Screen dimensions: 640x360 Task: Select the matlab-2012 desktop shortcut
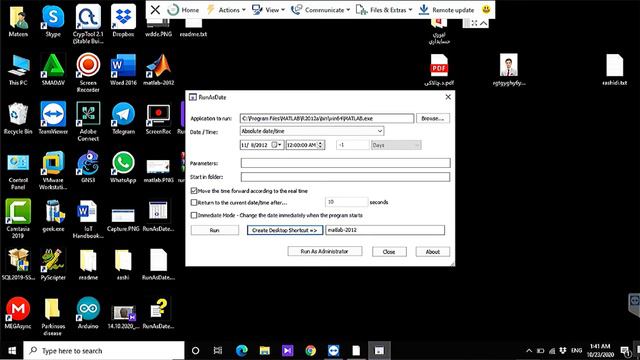(x=158, y=69)
